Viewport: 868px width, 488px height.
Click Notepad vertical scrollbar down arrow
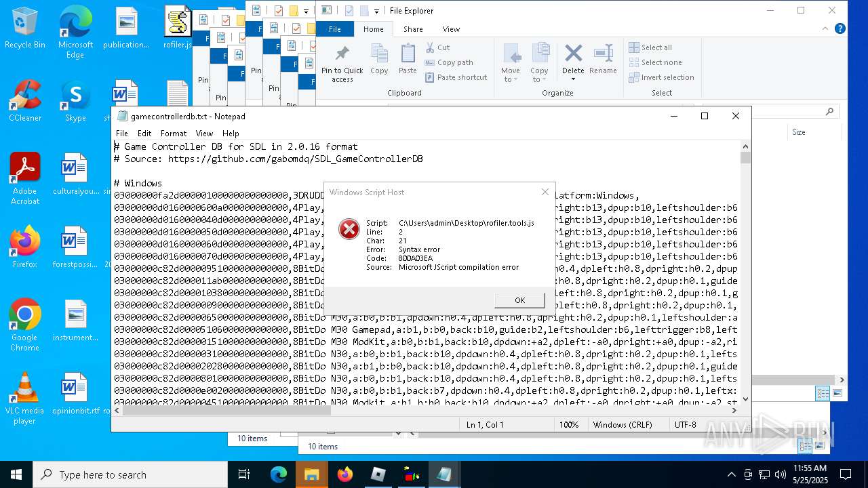coord(745,399)
